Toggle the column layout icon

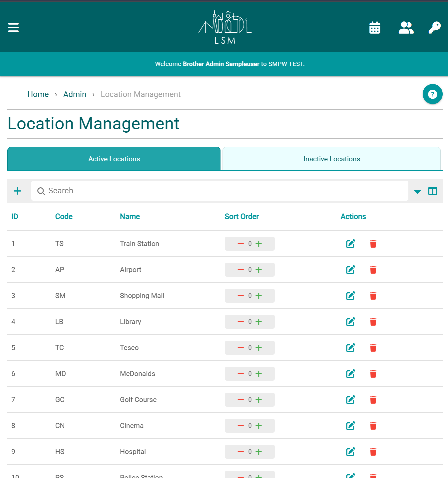[432, 191]
